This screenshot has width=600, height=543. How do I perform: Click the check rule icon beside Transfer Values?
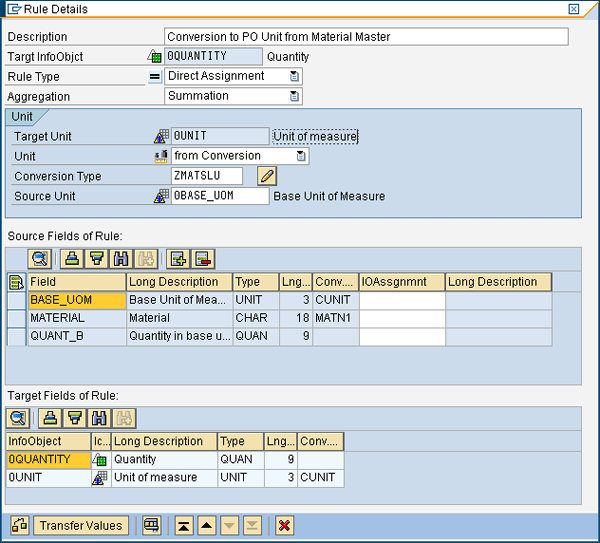(x=20, y=525)
